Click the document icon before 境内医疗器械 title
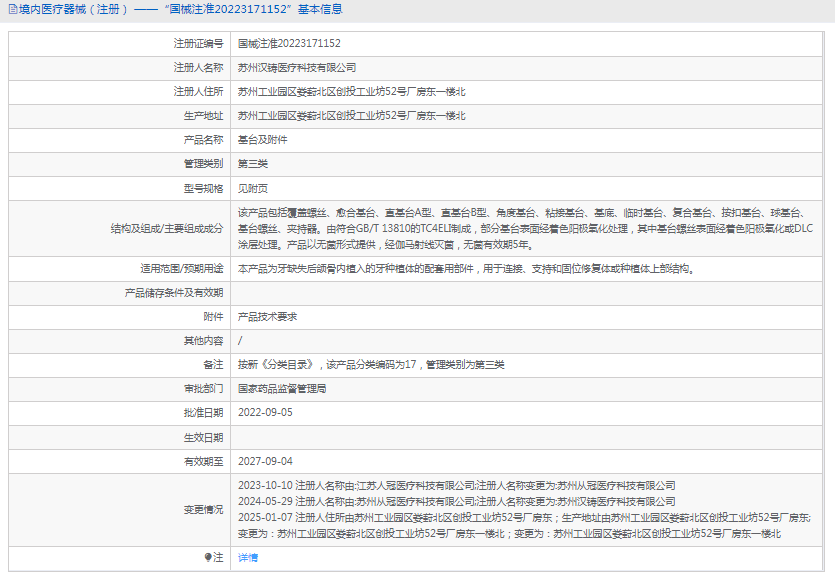This screenshot has width=835, height=578. 13,10
